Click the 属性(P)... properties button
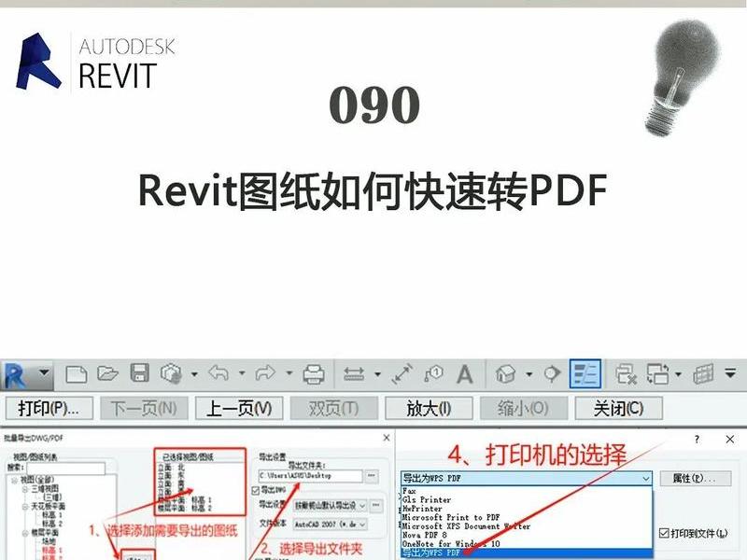747x560 pixels. 695,478
